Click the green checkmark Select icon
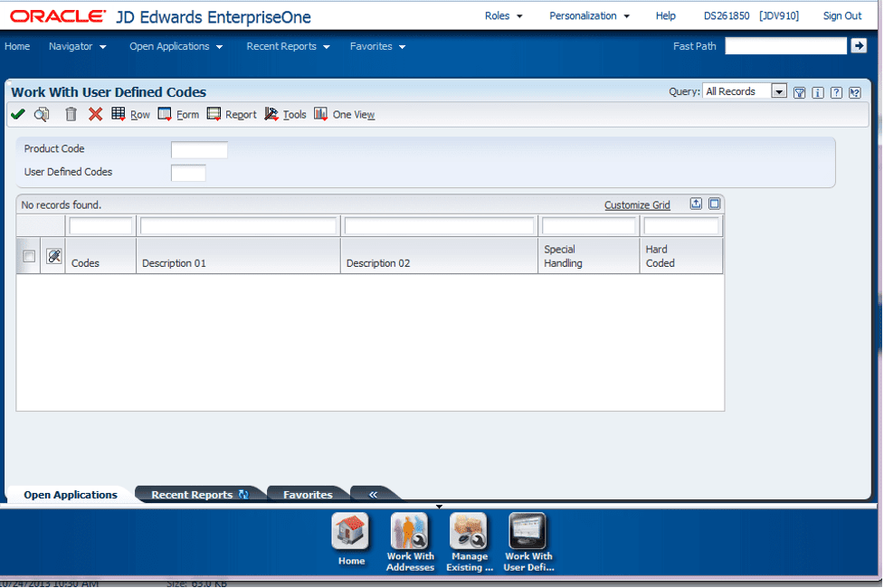Screen dimensions: 884x588 coord(17,114)
